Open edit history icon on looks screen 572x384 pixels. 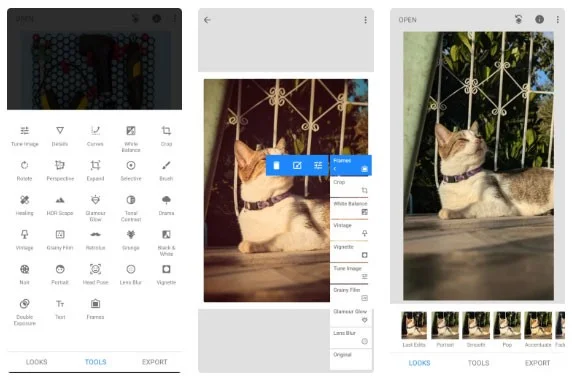pyautogui.click(x=518, y=19)
